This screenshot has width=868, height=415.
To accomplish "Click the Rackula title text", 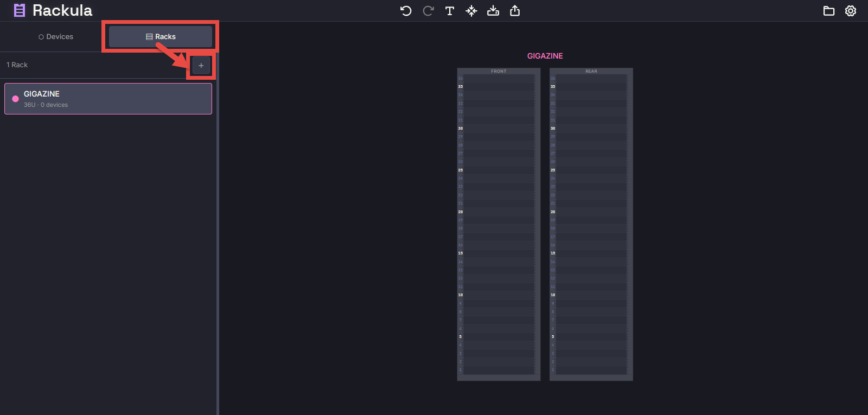I will [x=62, y=10].
